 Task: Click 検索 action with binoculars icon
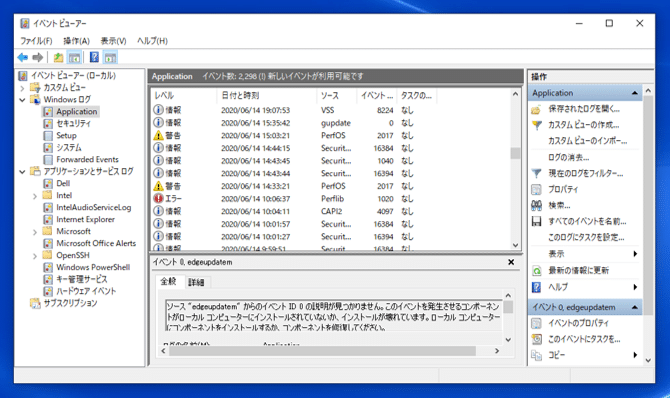point(559,206)
